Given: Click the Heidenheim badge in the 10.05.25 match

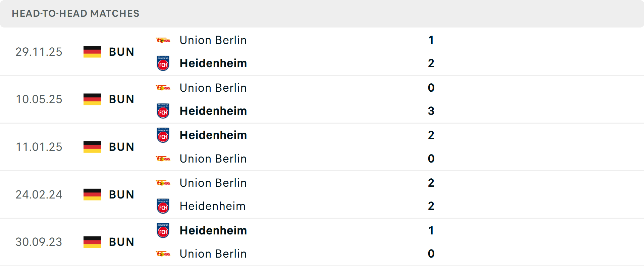Looking at the screenshot, I should point(163,111).
